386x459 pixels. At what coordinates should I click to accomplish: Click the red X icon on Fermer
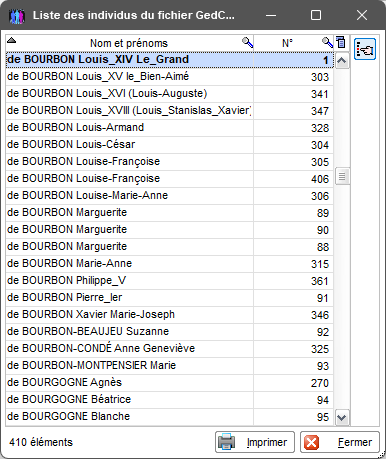point(312,442)
